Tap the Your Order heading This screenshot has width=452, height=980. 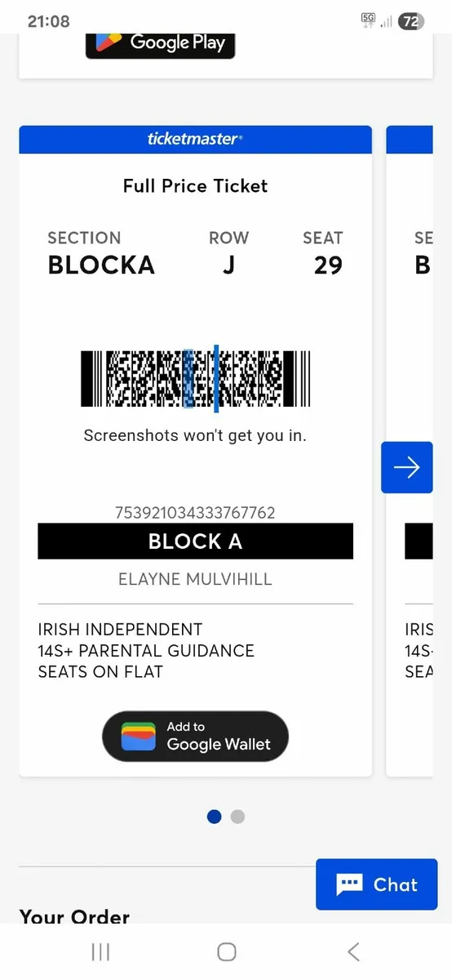(x=74, y=916)
